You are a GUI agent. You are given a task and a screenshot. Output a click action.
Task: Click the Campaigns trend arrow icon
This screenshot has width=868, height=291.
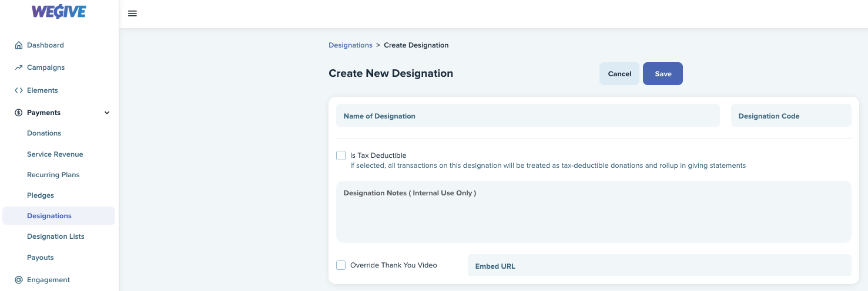[19, 67]
